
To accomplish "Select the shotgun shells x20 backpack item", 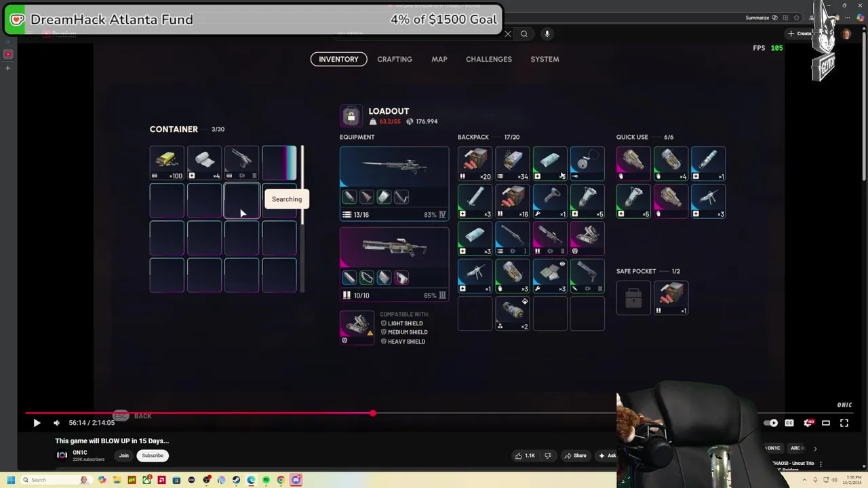I will coord(475,163).
